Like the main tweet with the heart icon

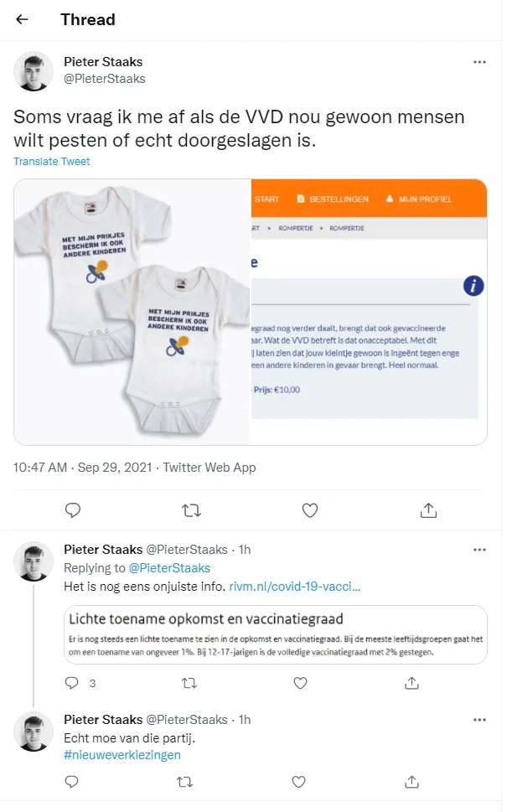pyautogui.click(x=309, y=509)
